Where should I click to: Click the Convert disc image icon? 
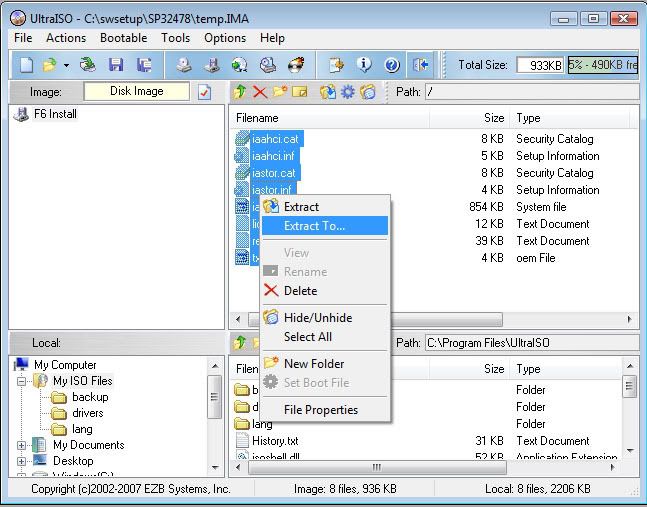[x=240, y=65]
